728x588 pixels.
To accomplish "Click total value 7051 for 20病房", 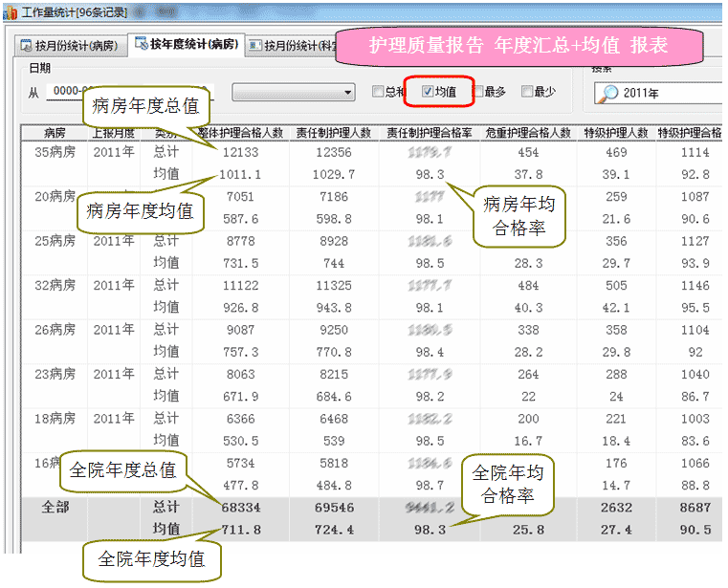I will point(240,197).
